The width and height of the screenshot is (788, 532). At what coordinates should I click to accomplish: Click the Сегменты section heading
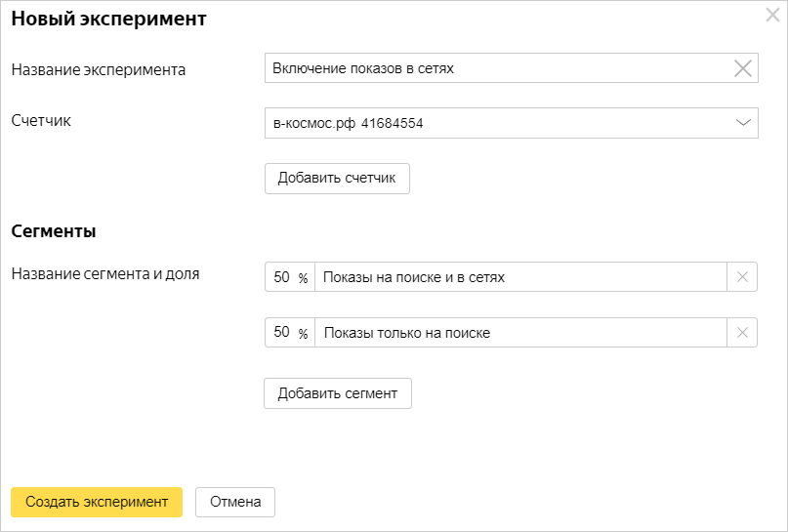pos(53,231)
